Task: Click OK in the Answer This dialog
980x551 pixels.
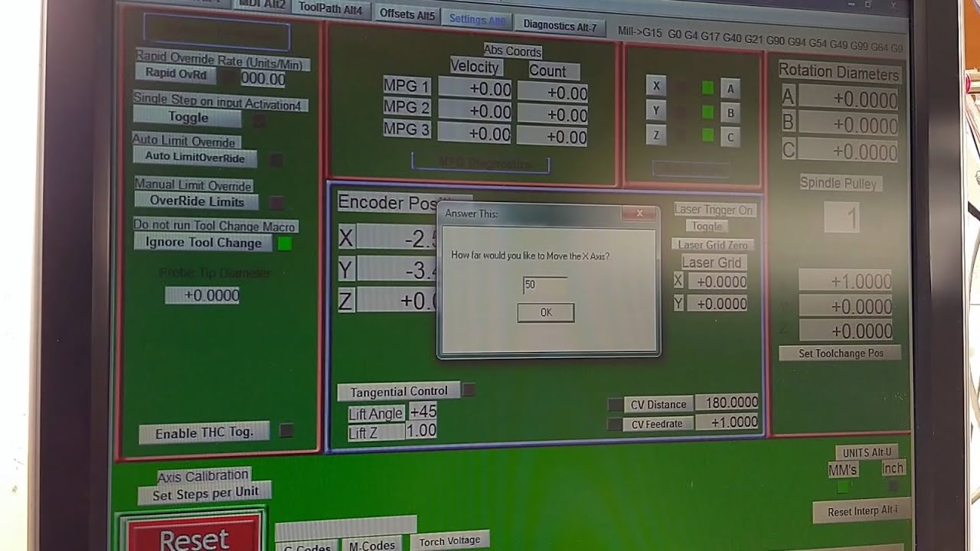Action: (x=545, y=312)
